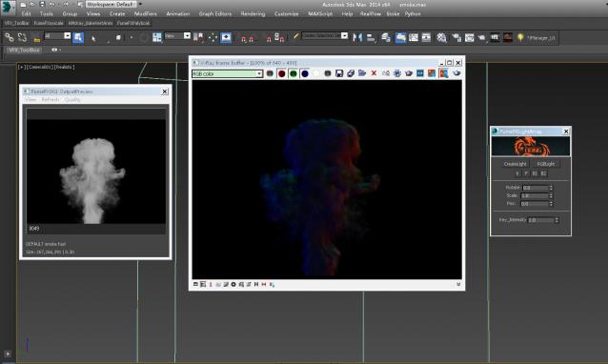Open the Graph Editors menu
Viewport: 608px width, 364px height.
(215, 14)
